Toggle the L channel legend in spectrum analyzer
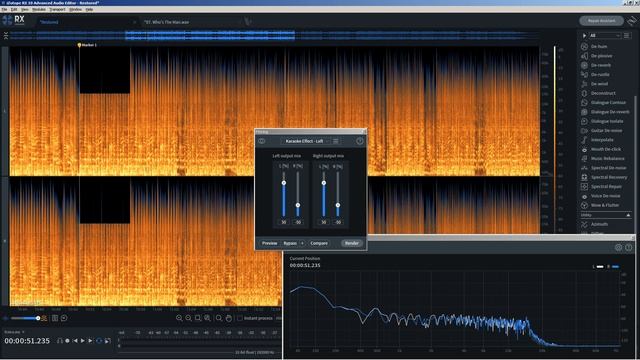 [598, 267]
